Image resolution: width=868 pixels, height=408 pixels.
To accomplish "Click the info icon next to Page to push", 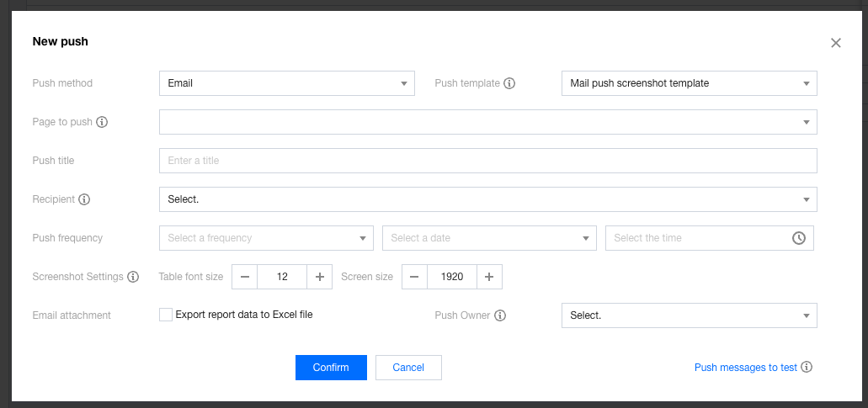I will pyautogui.click(x=102, y=122).
